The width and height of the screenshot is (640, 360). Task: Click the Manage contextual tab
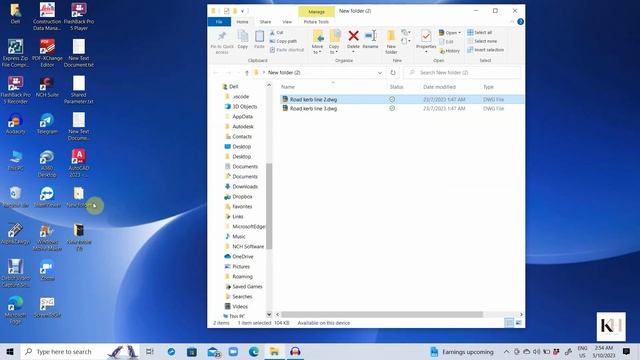[x=316, y=12]
